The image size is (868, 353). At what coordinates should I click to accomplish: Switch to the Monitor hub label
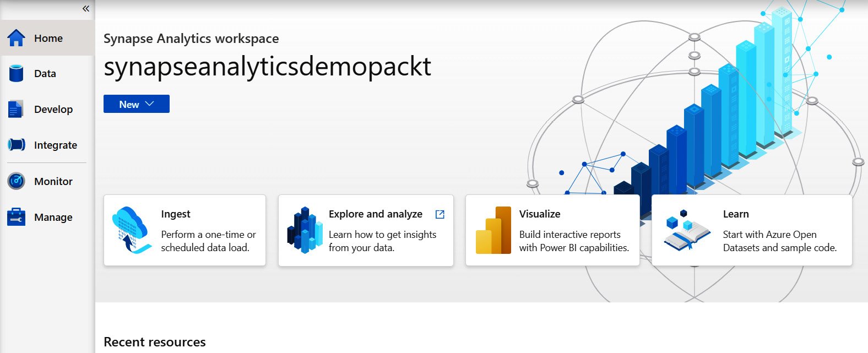(x=53, y=181)
